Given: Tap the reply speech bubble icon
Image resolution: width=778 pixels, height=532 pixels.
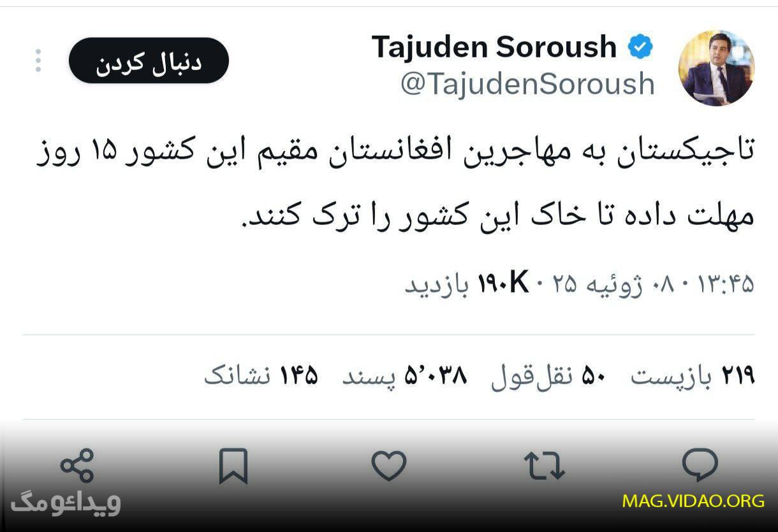Looking at the screenshot, I should (x=700, y=464).
